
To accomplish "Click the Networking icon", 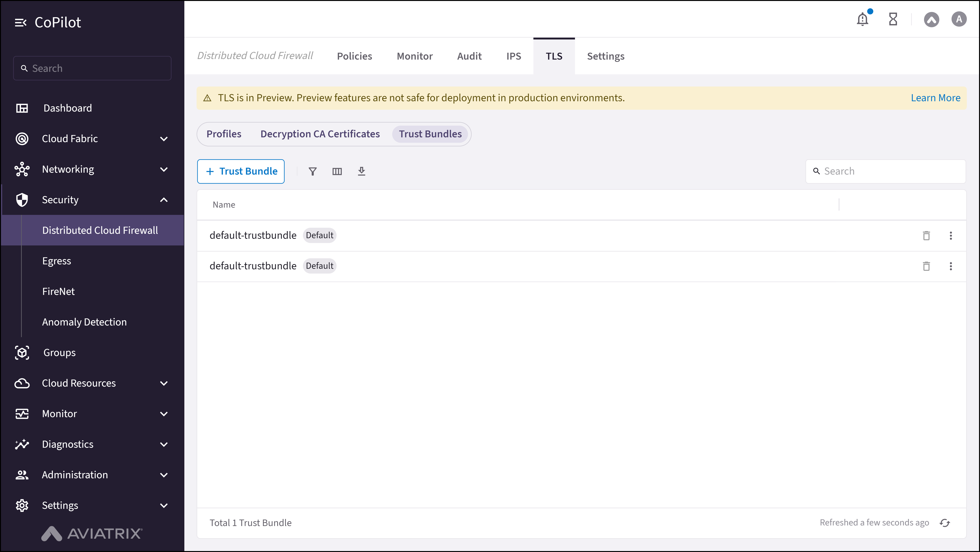I will point(22,169).
